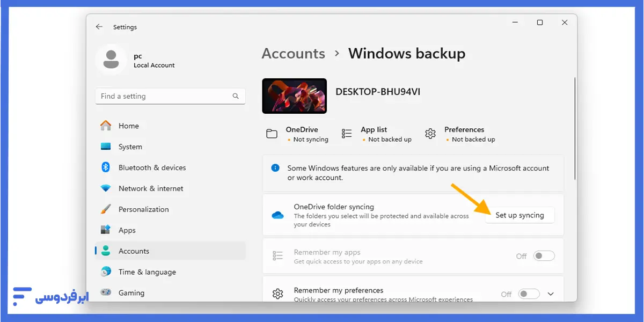Expand Remember my preferences chevron
Image resolution: width=644 pixels, height=322 pixels.
[550, 294]
